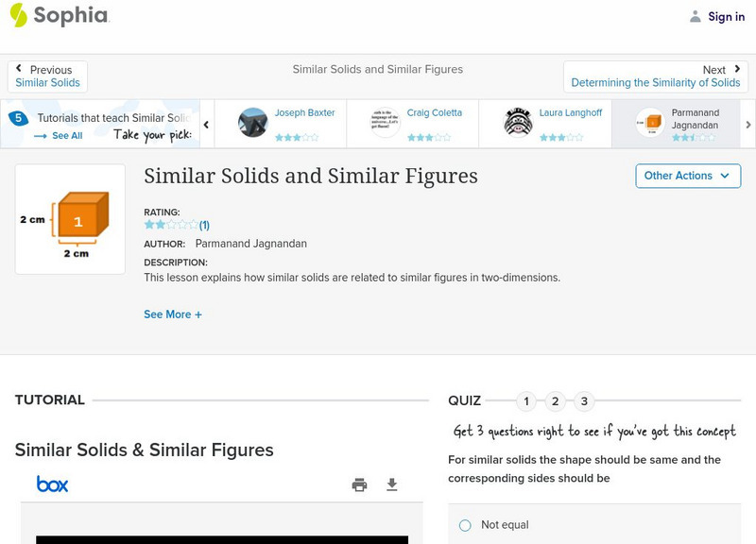Expand the See More description
756x544 pixels.
(x=173, y=314)
